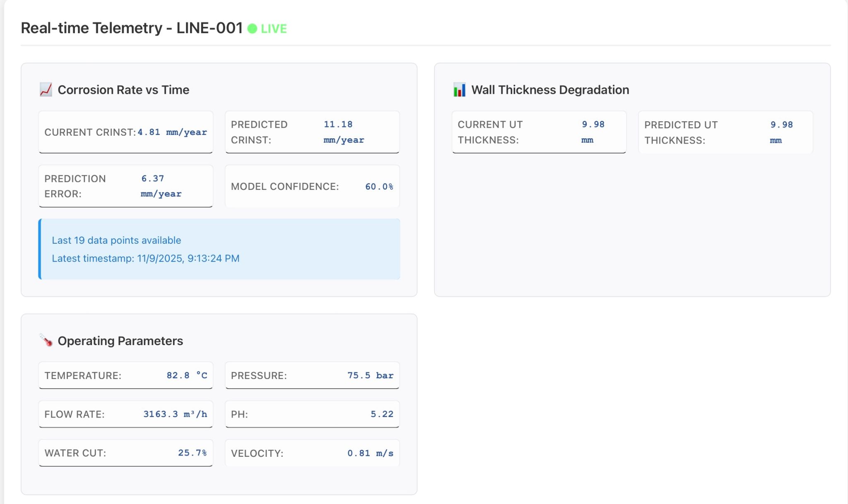Click the LIVE status label text
This screenshot has width=848, height=504.
click(274, 29)
